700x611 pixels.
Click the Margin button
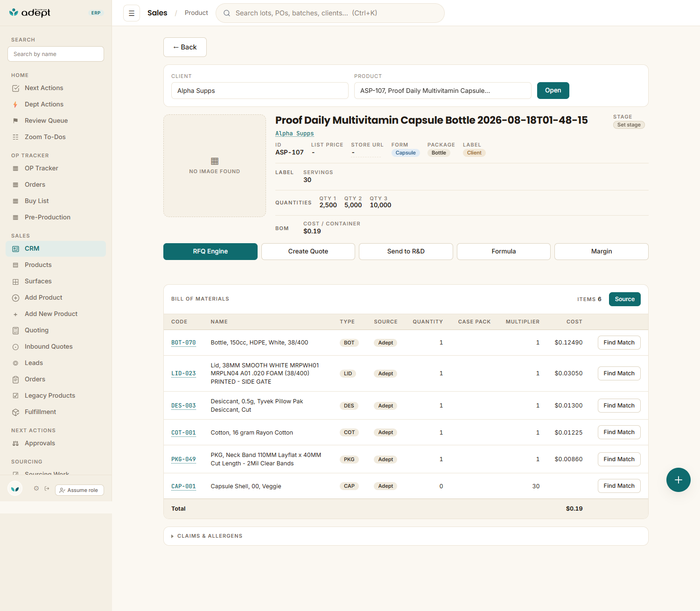[x=602, y=252]
